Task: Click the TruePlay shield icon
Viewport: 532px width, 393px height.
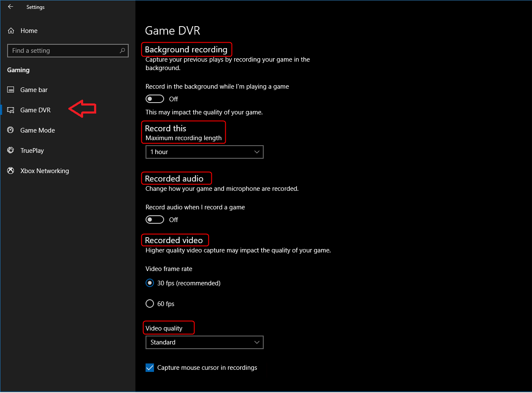Action: 11,151
